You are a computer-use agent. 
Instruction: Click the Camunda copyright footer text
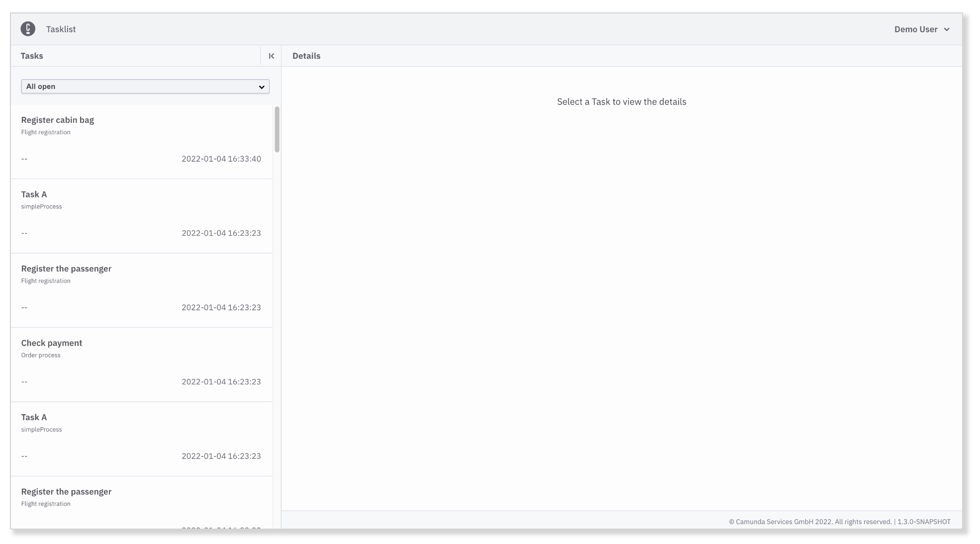point(840,522)
